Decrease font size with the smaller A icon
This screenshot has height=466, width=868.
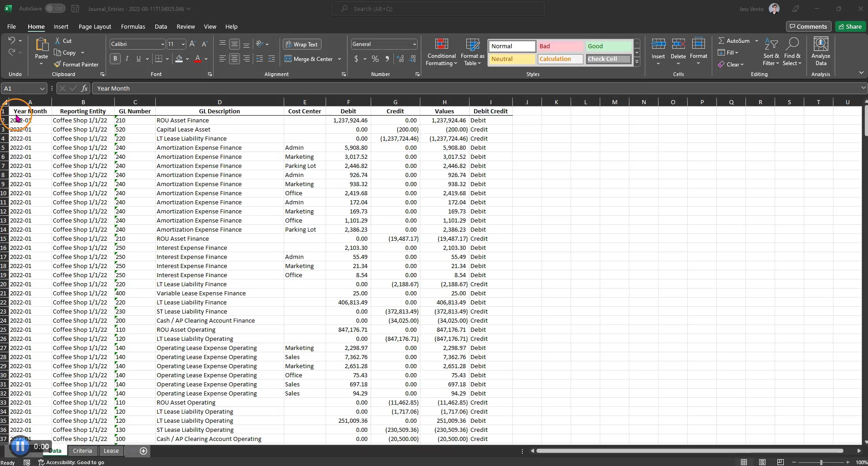[x=204, y=44]
